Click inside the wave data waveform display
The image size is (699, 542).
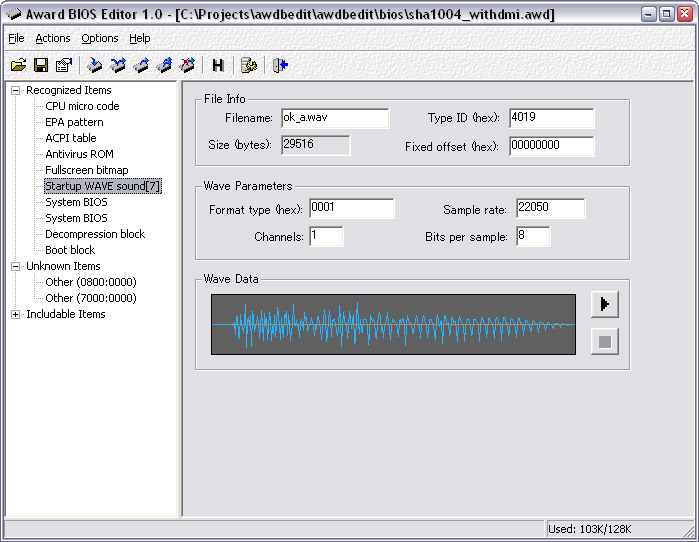point(393,324)
